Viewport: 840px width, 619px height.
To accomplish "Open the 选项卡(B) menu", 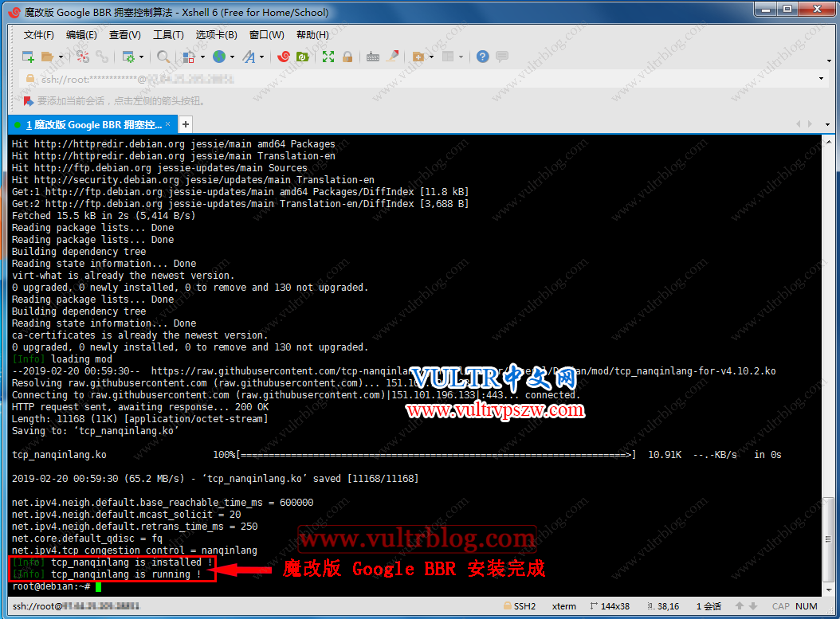I will (217, 35).
